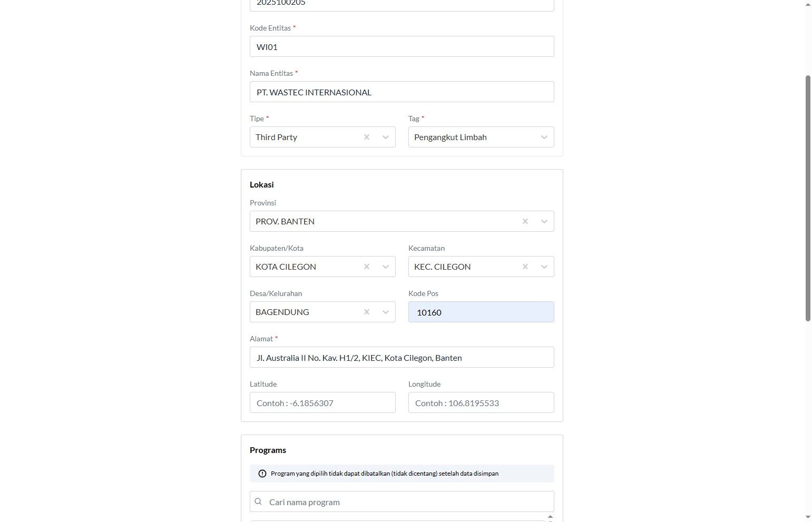Clear the PROV. BANTEN province selection
The width and height of the screenshot is (812, 522).
tap(525, 221)
